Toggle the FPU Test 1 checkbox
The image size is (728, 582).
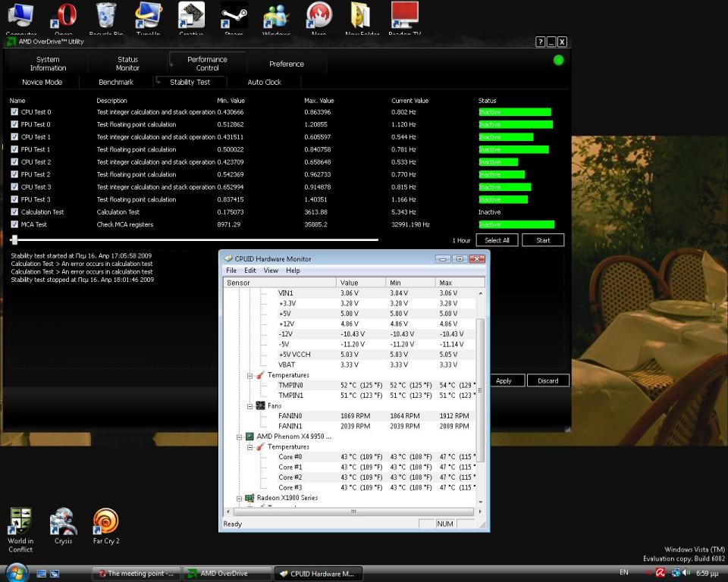14,149
